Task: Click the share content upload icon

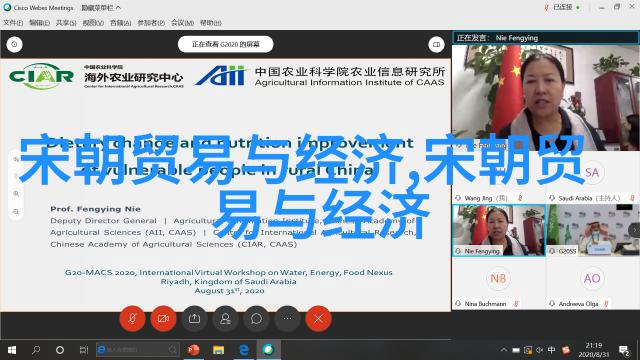Action: [x=194, y=318]
